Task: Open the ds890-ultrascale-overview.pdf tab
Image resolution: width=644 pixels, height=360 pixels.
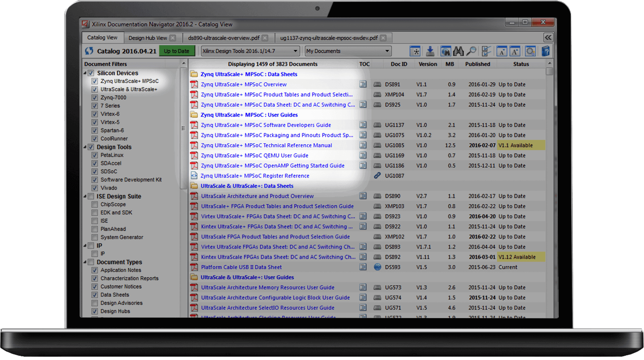Action: point(224,38)
